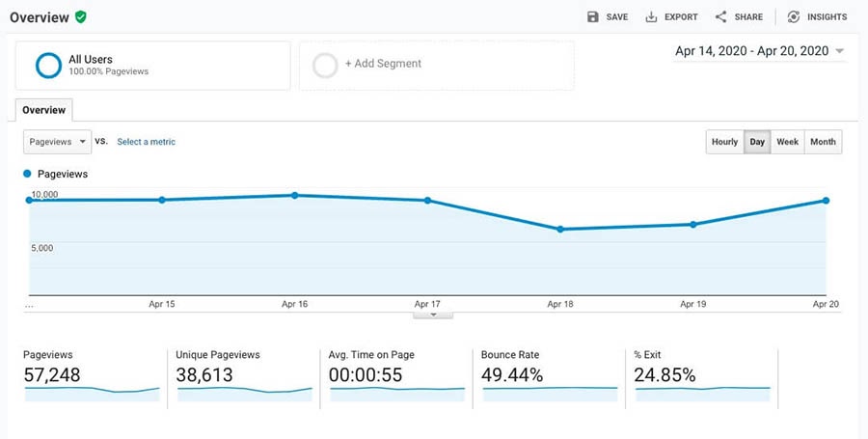Click the Overview page title
This screenshot has width=868, height=439.
(x=40, y=17)
